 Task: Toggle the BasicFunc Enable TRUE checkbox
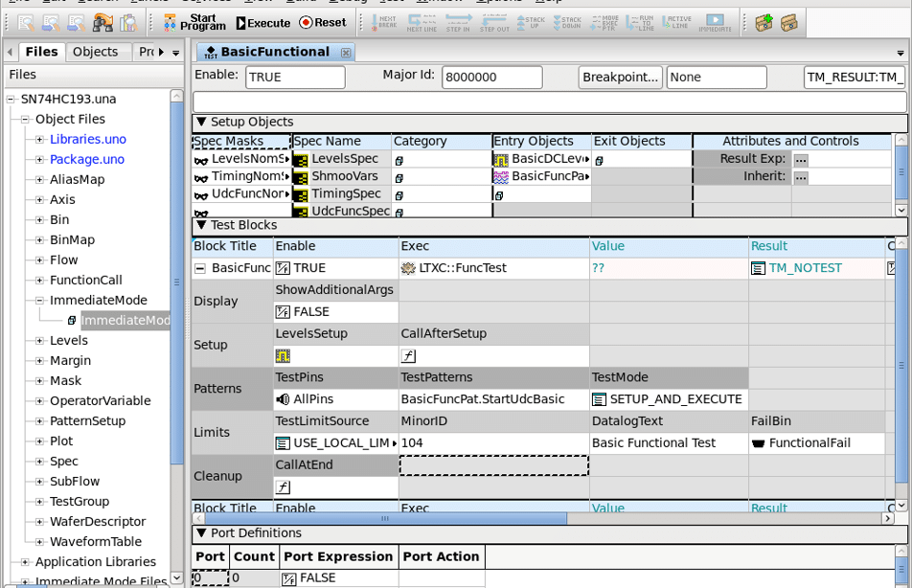click(283, 269)
